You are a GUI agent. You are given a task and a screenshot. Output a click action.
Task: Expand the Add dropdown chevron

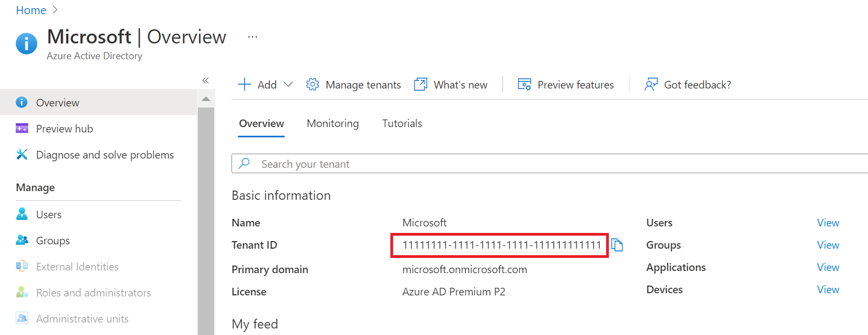tap(288, 84)
